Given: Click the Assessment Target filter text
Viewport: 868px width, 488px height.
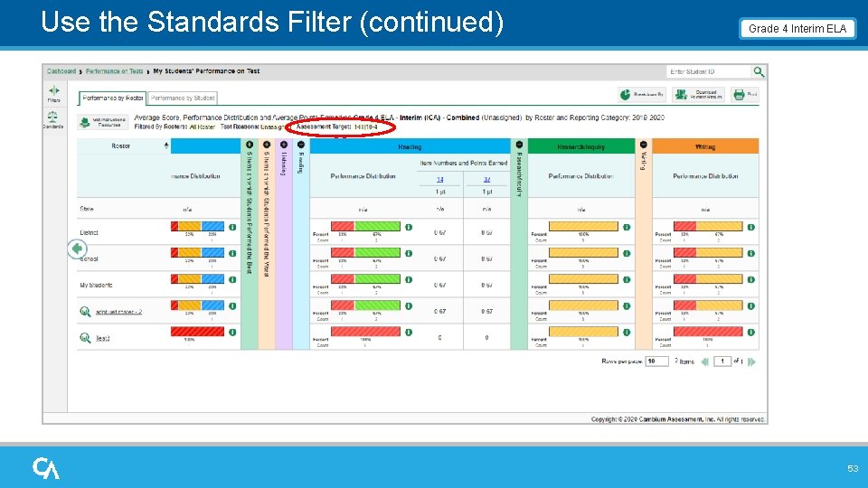Looking at the screenshot, I should point(337,127).
